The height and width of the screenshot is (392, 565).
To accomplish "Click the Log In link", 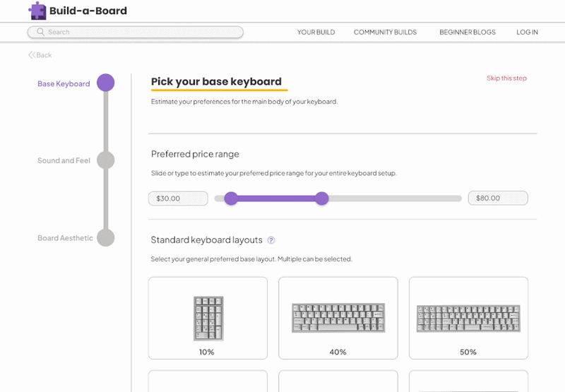I will pyautogui.click(x=527, y=32).
